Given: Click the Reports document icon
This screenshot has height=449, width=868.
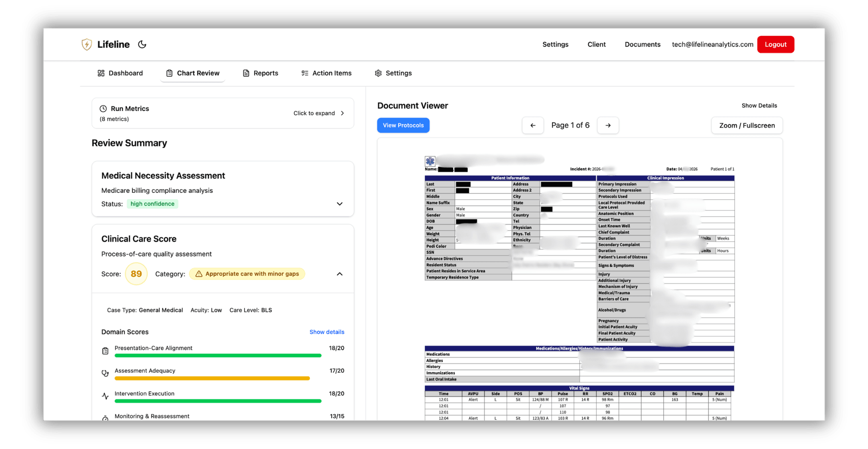Looking at the screenshot, I should tap(246, 73).
